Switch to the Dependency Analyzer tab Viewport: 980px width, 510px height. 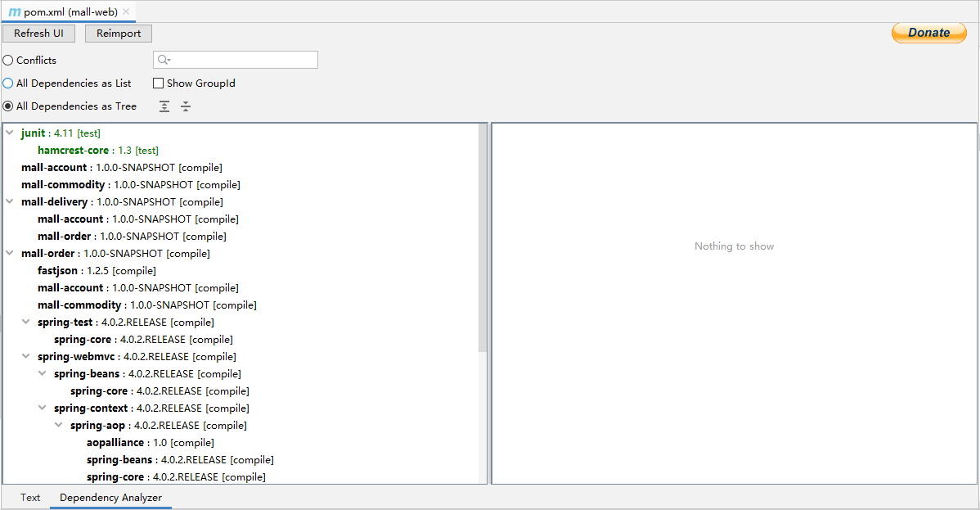110,498
